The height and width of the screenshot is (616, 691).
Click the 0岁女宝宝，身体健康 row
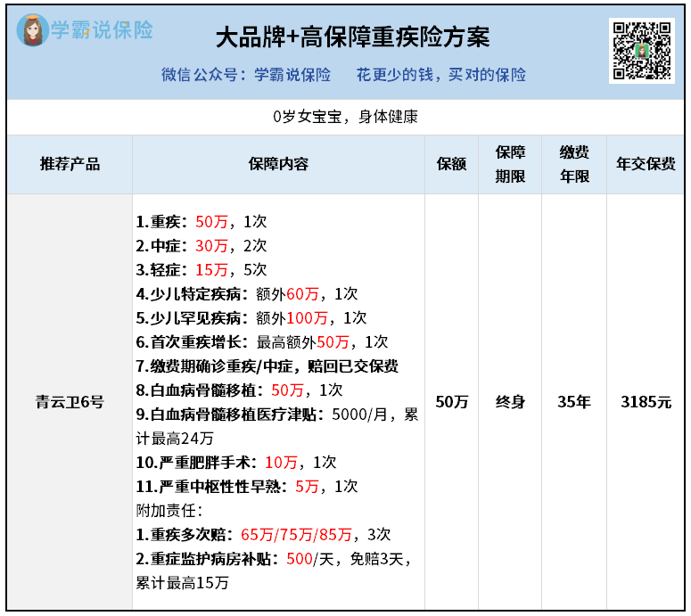[346, 117]
